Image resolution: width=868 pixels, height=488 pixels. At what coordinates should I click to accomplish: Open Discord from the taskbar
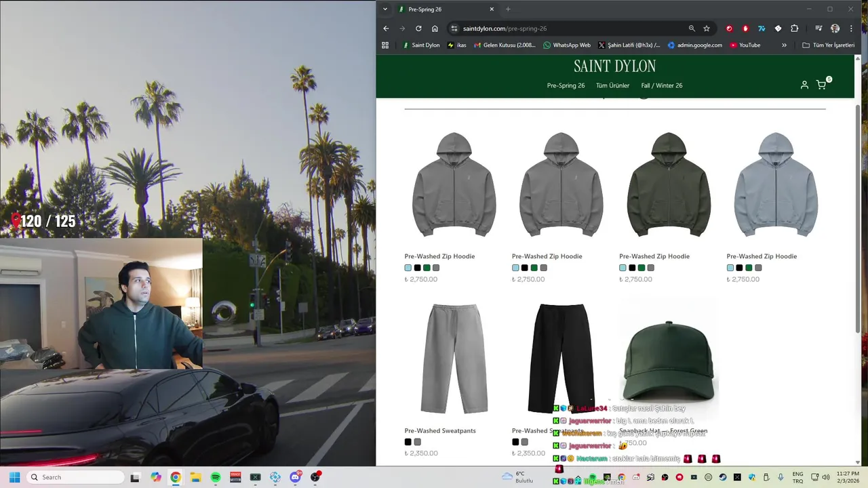(295, 477)
